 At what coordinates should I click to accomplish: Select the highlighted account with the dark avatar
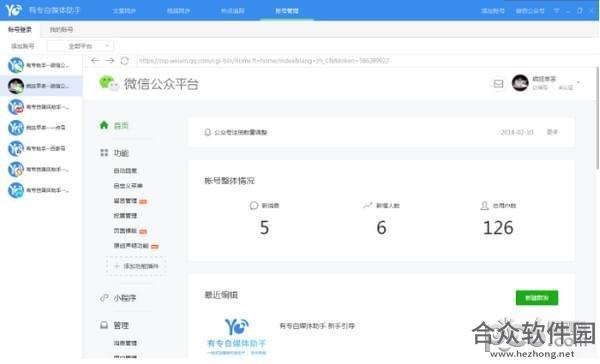click(x=41, y=86)
